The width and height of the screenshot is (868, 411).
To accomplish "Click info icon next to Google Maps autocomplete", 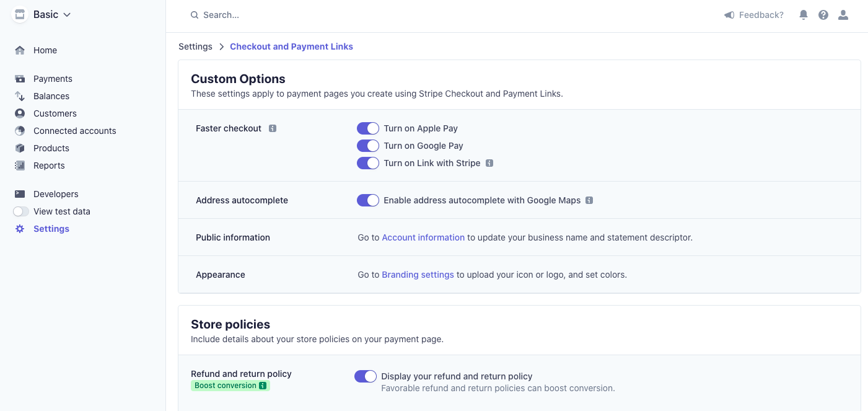I will 589,200.
